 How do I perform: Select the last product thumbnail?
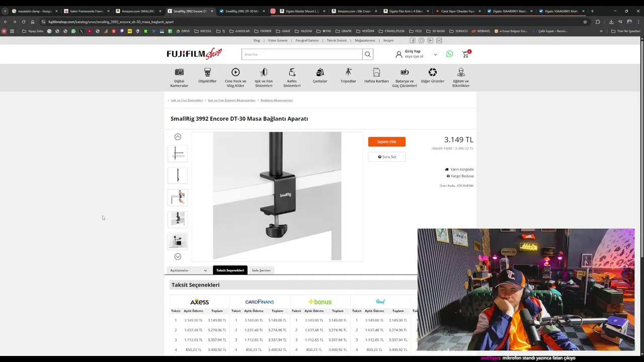coord(178,241)
